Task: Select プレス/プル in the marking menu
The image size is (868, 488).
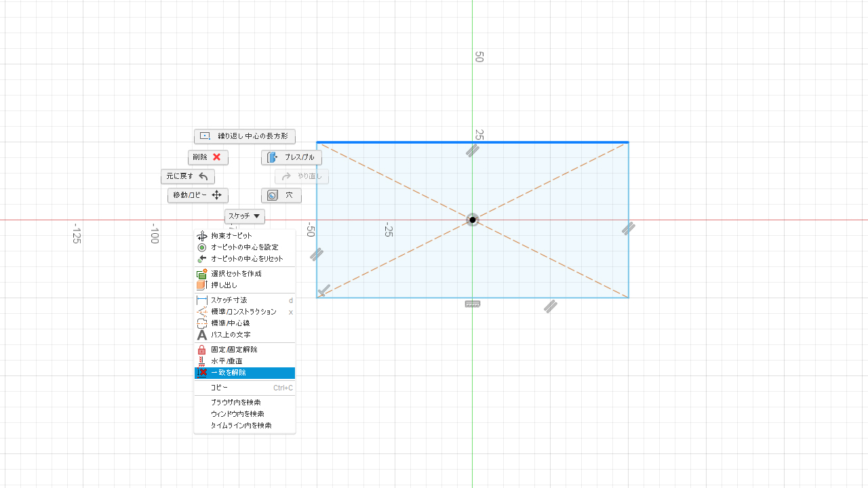Action: tap(292, 157)
